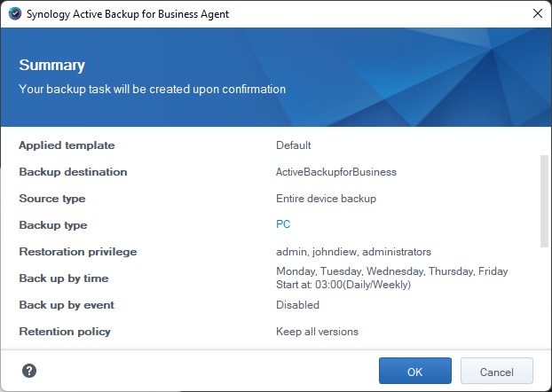
Task: Click the Summary heading in the banner
Action: click(52, 66)
